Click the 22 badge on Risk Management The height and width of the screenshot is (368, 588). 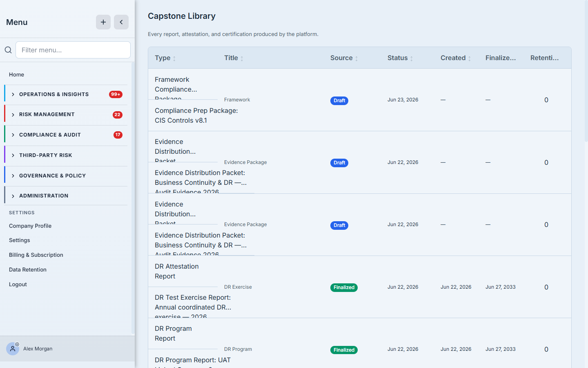[118, 114]
